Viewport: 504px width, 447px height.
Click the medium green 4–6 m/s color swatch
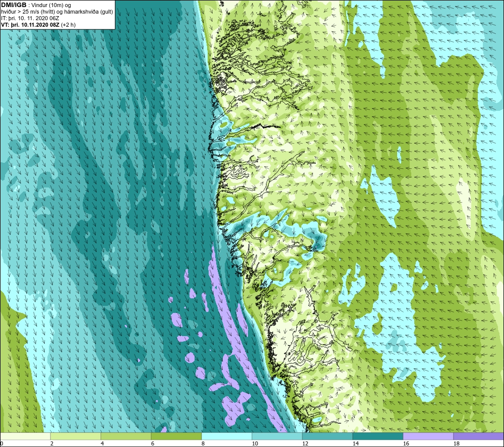point(126,436)
